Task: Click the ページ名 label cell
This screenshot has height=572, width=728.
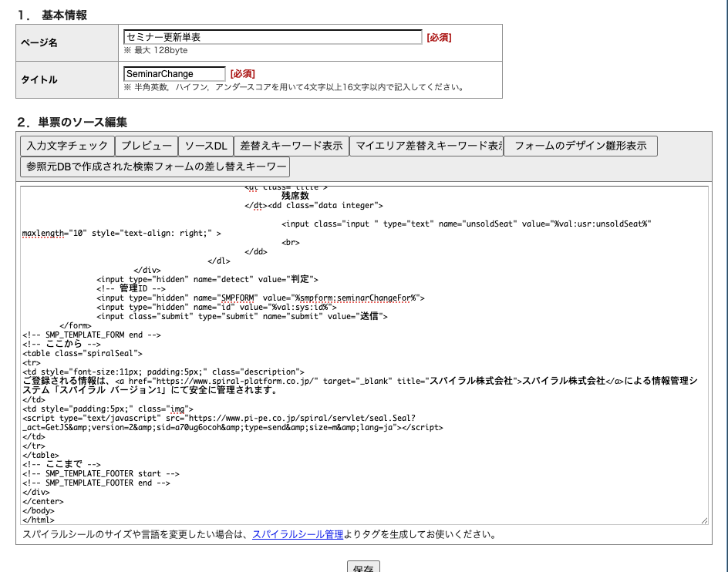Action: point(67,42)
